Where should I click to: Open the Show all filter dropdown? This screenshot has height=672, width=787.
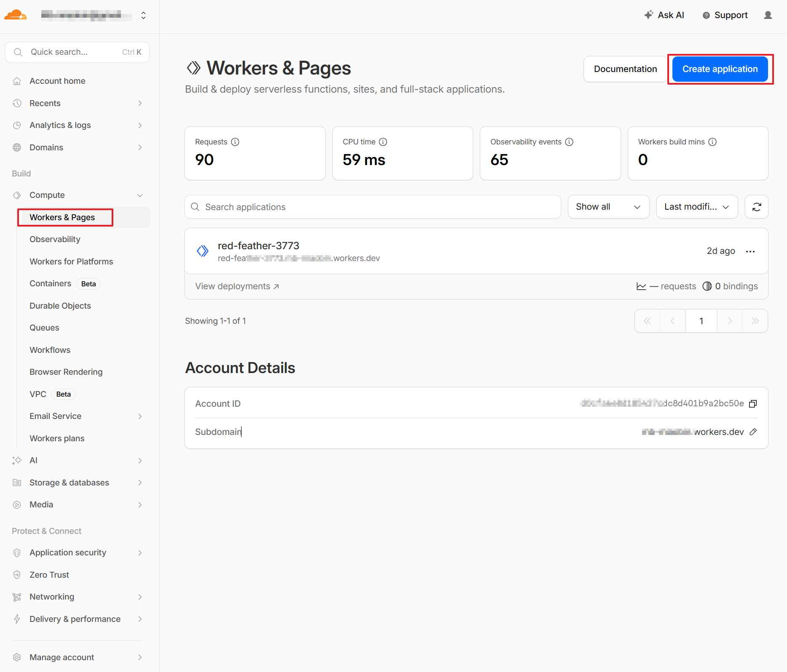pos(608,207)
